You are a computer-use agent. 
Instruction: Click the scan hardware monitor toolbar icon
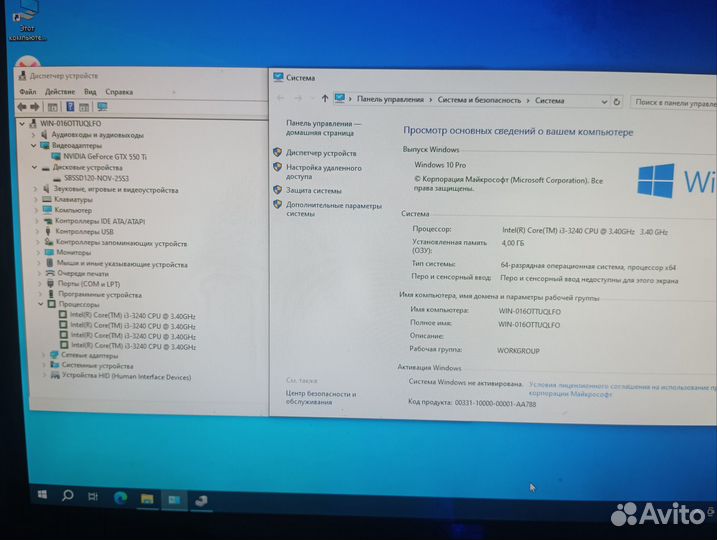(x=102, y=106)
